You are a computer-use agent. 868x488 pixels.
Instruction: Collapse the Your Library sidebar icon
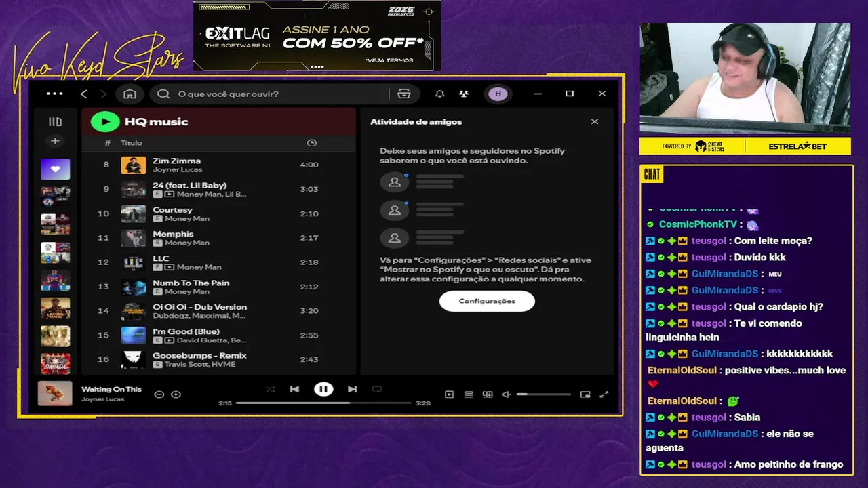(55, 122)
